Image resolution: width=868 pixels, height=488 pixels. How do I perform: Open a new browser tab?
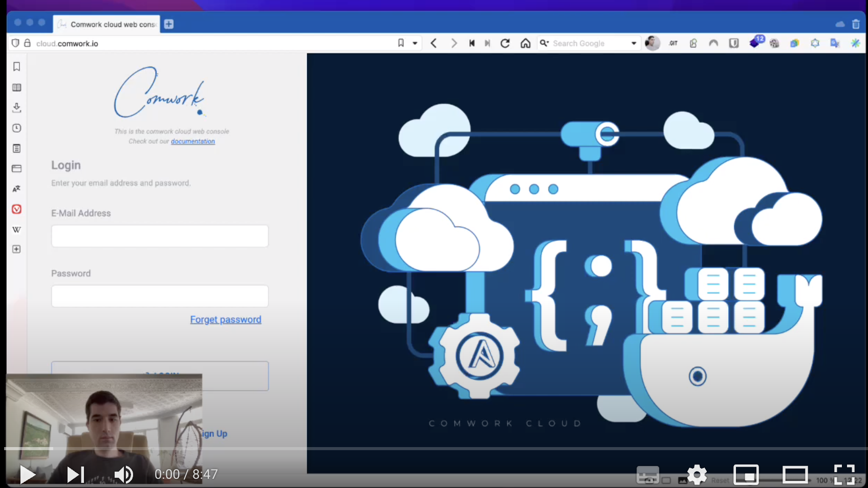pyautogui.click(x=169, y=24)
